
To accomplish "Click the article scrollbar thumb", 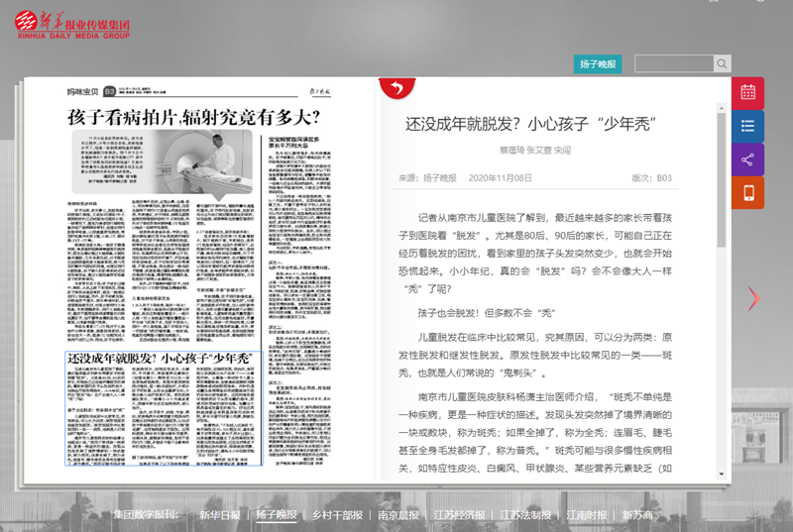I will tap(722, 180).
